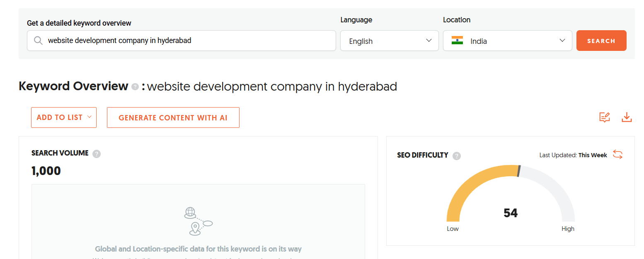
Task: Expand the Add to List dropdown
Action: click(x=64, y=118)
